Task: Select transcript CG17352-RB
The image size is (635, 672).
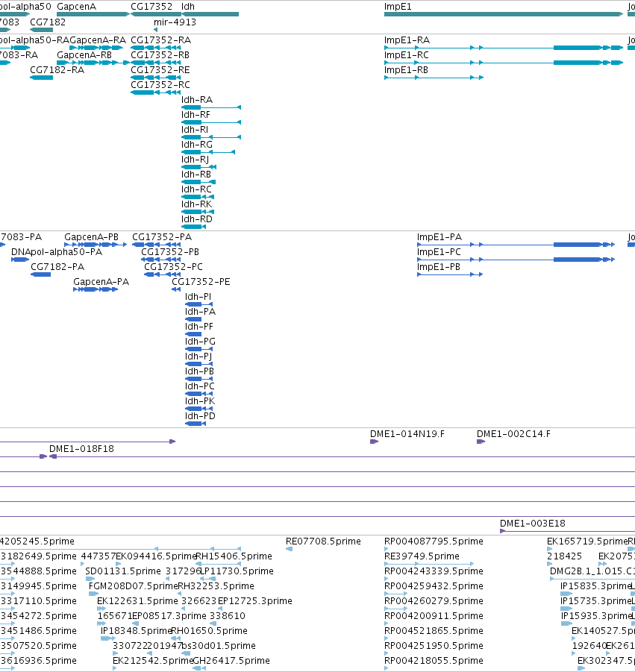Action: [160, 55]
